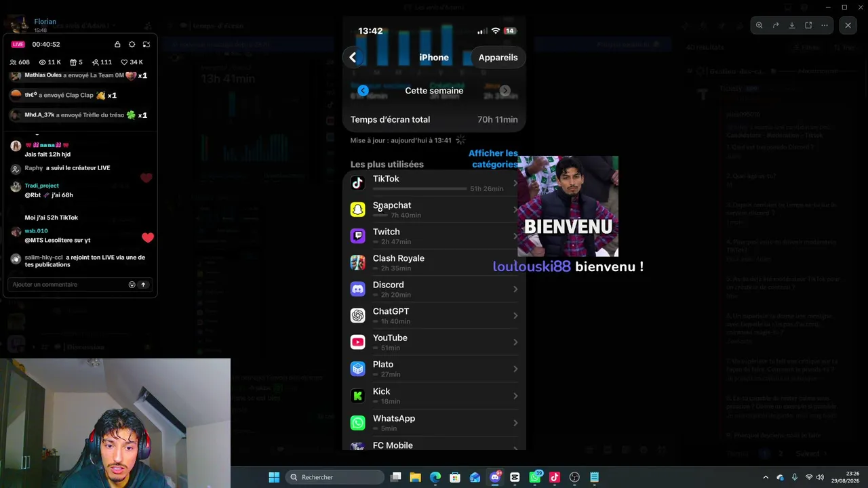Click the lock icon in the LIVE panel

pos(117,44)
